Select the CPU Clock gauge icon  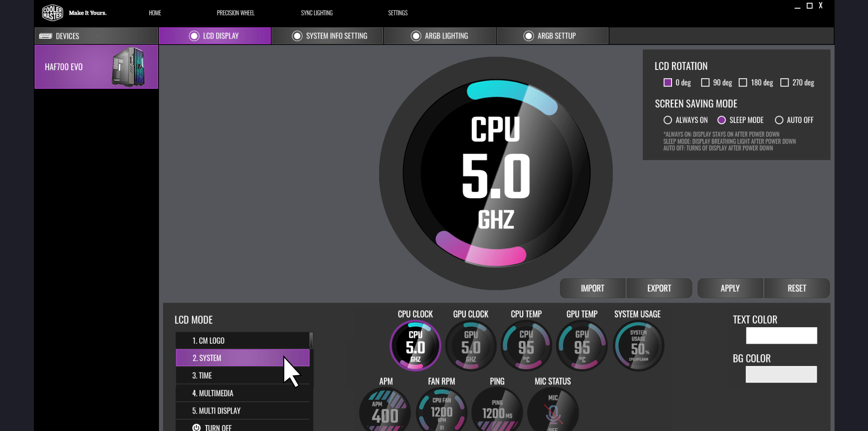tap(415, 346)
